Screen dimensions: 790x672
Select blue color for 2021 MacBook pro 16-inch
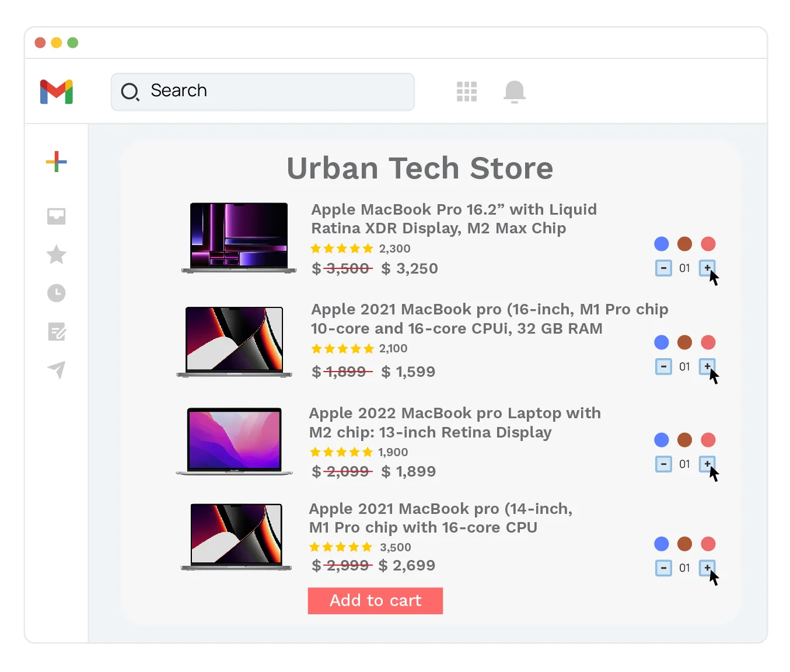(662, 342)
